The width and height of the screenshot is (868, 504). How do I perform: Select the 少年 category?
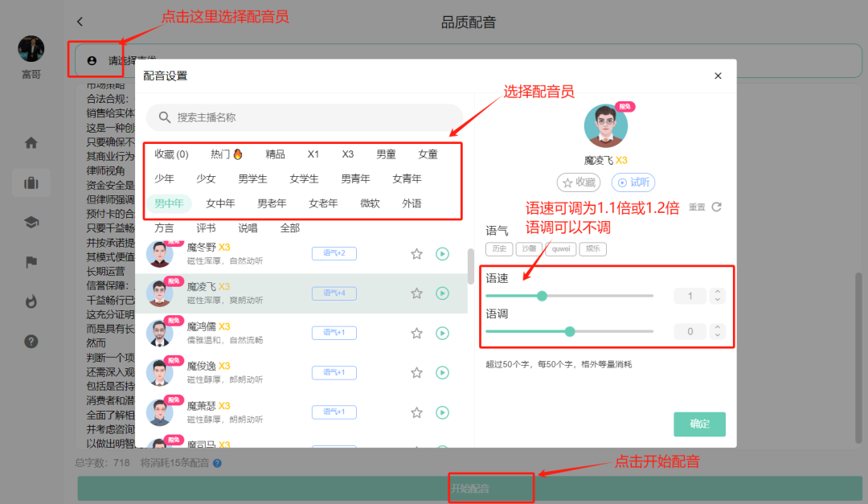[164, 179]
